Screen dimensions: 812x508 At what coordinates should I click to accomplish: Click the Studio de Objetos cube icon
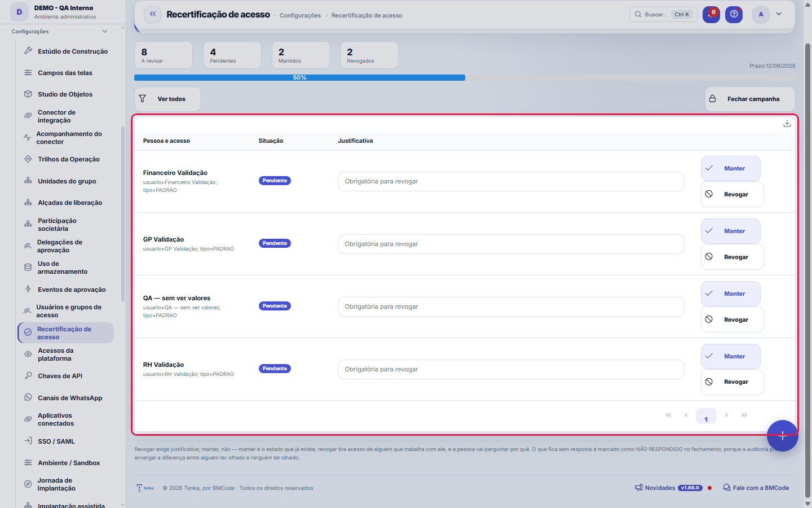28,94
